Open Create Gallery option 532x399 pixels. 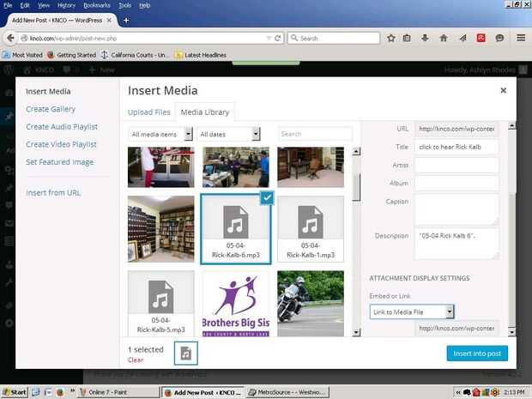pos(51,109)
